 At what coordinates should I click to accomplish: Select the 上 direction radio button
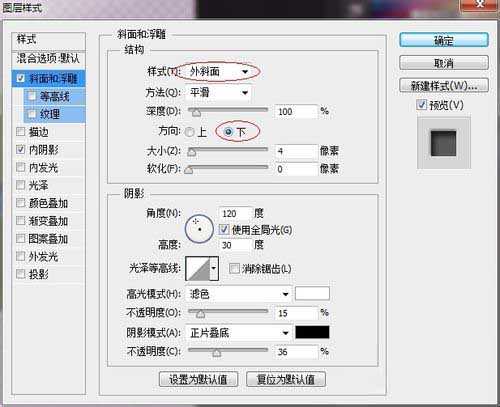point(189,132)
